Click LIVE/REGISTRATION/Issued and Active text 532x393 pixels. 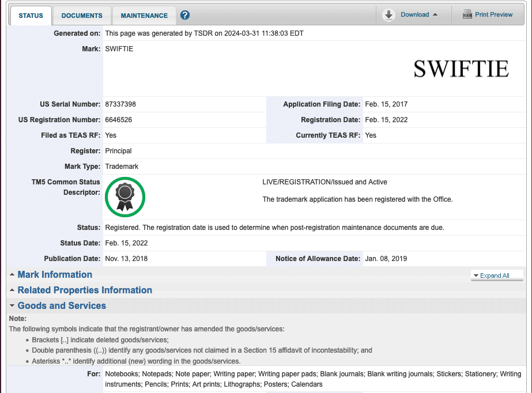coord(325,182)
